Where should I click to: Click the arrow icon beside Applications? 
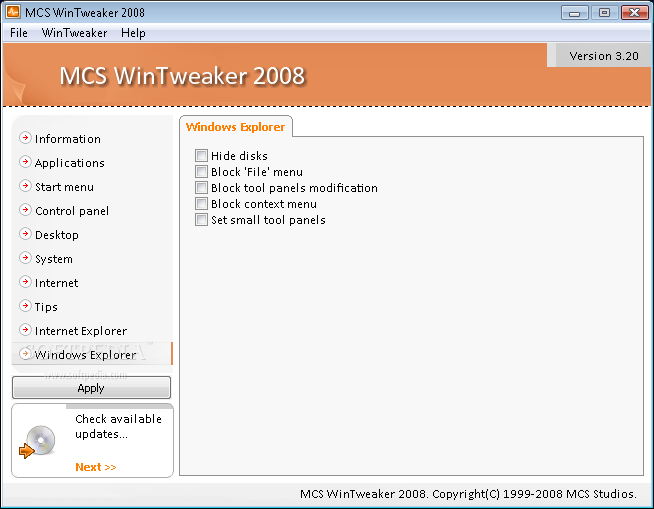pyautogui.click(x=25, y=162)
